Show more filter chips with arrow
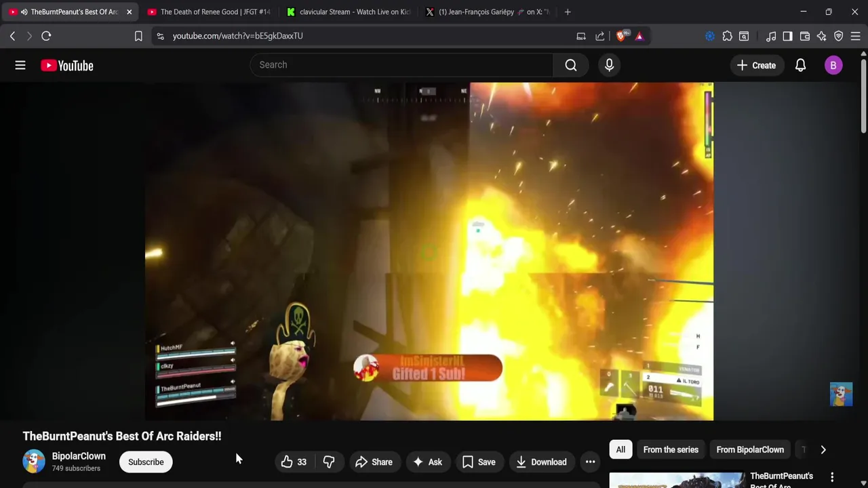Screen dimensions: 868x488 point(823,449)
